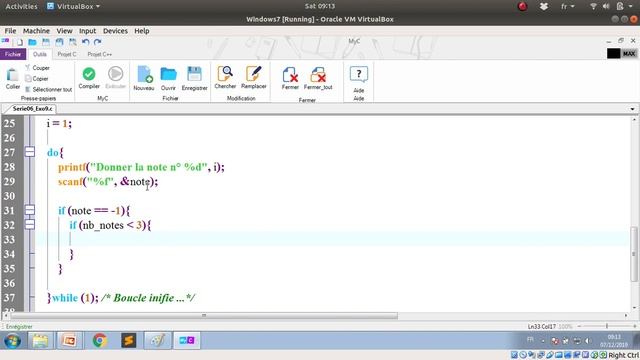640x360 pixels.
Task: Click Sélectionner tout in the ribbon
Action: tap(49, 89)
